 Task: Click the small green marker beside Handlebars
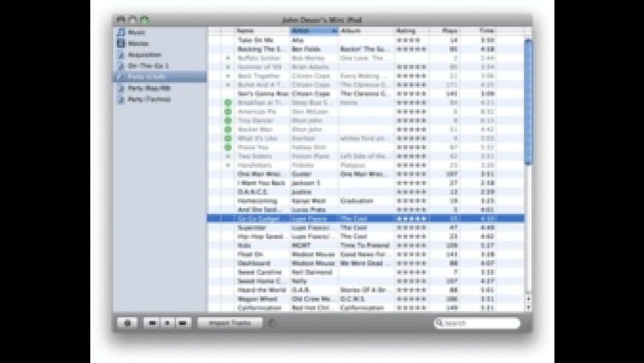coord(228,165)
